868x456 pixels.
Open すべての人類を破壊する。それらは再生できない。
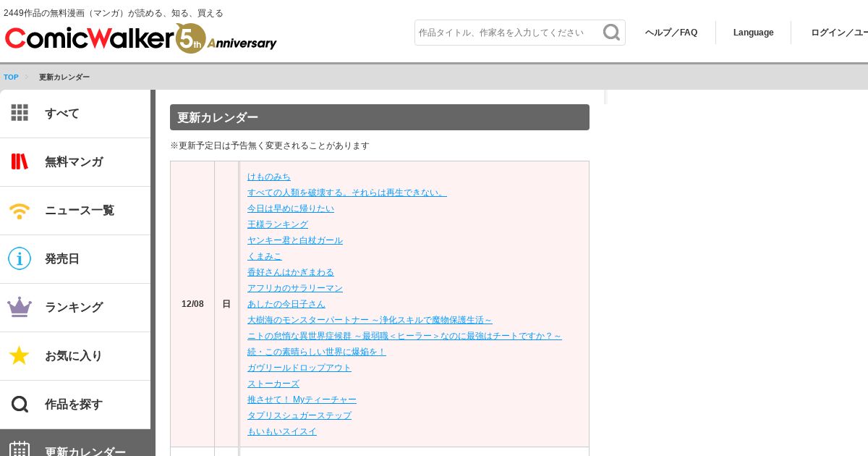tap(347, 193)
